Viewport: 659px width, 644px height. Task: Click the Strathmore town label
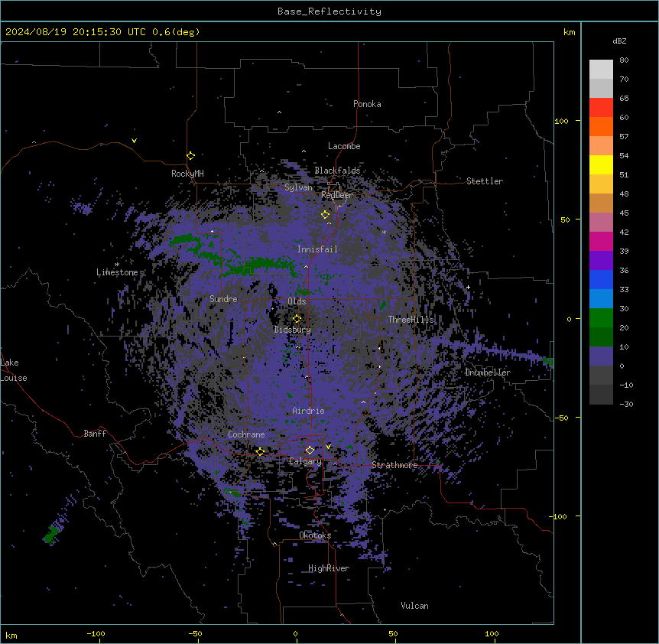[x=394, y=465]
